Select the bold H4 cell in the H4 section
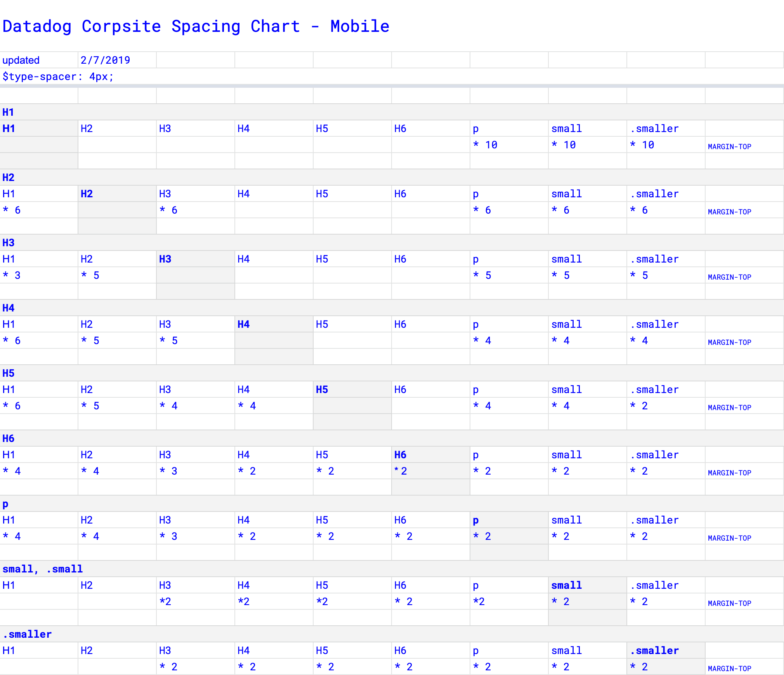The image size is (784, 675). (x=274, y=324)
